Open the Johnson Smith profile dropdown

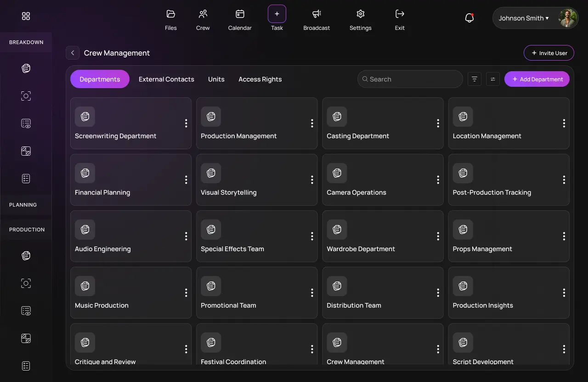pyautogui.click(x=523, y=18)
